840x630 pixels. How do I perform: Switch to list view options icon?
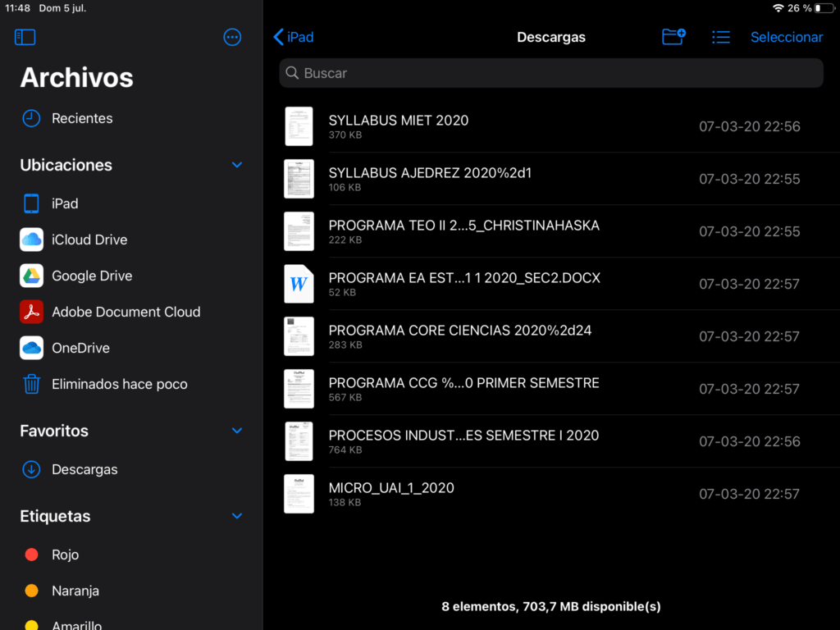(720, 37)
